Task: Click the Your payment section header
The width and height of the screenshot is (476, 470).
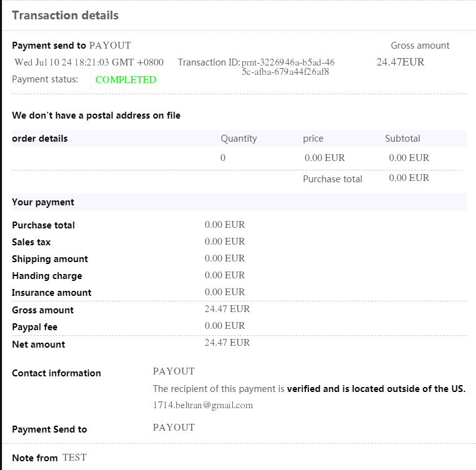Action: (43, 202)
